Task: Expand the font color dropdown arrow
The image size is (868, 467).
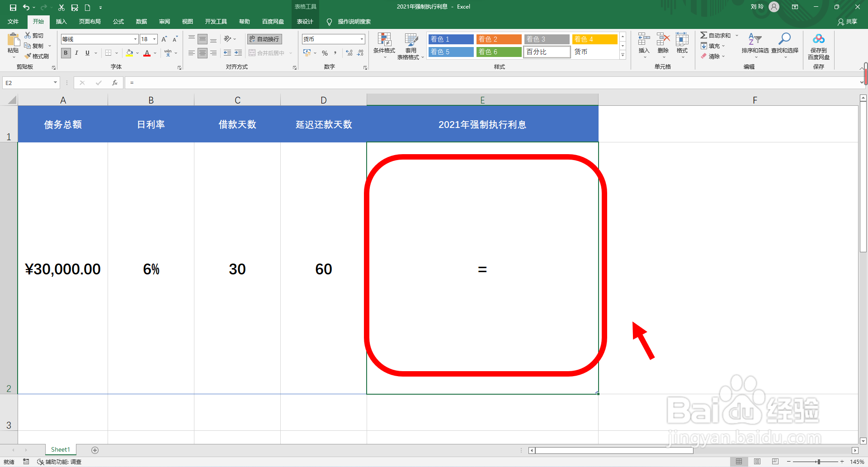Action: [154, 53]
